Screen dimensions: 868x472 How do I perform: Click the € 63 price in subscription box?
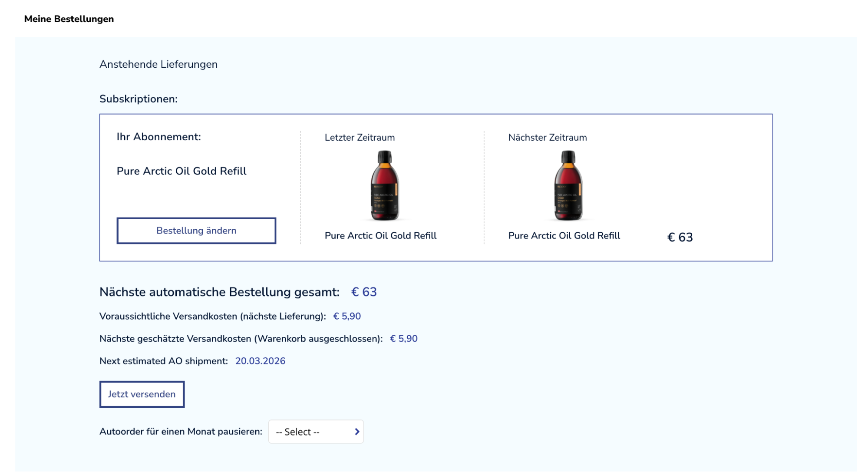coord(680,238)
